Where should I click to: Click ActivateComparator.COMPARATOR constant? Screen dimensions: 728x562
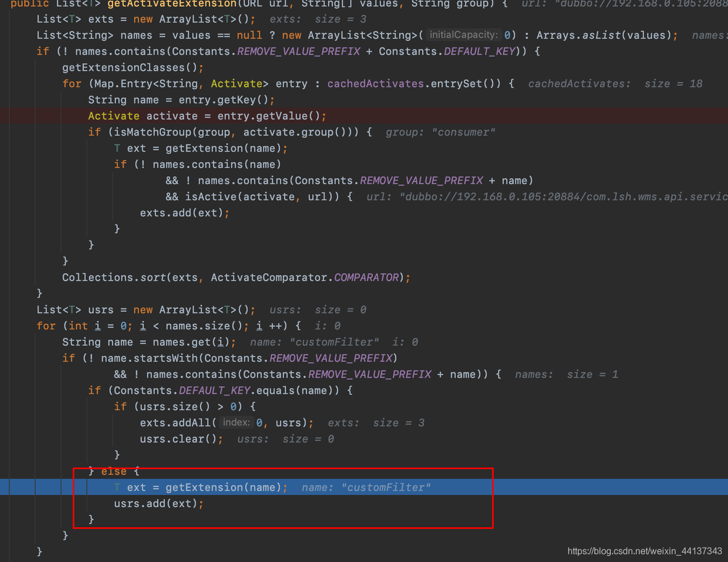click(305, 278)
